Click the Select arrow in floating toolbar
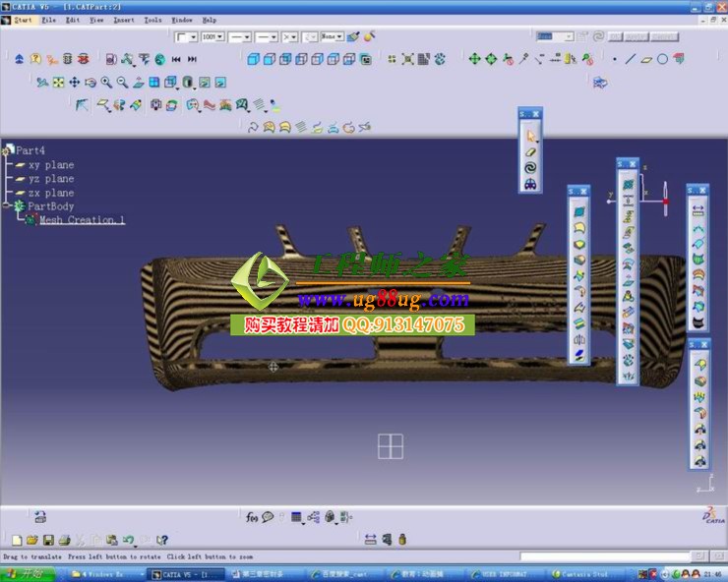This screenshot has width=728, height=582. point(530,136)
